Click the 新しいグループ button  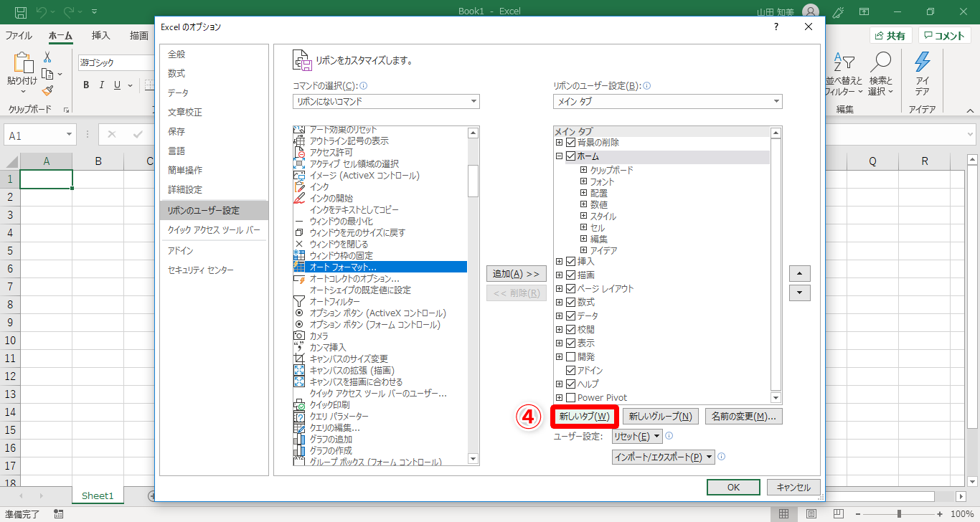[x=661, y=416]
